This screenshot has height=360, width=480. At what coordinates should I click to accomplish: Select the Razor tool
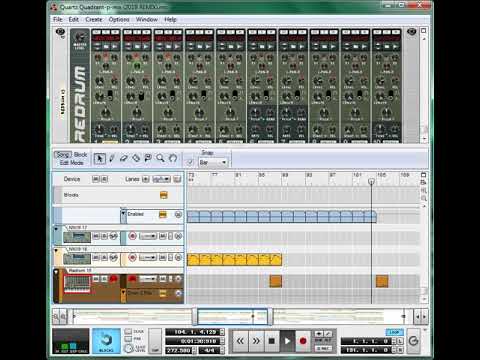[136, 158]
